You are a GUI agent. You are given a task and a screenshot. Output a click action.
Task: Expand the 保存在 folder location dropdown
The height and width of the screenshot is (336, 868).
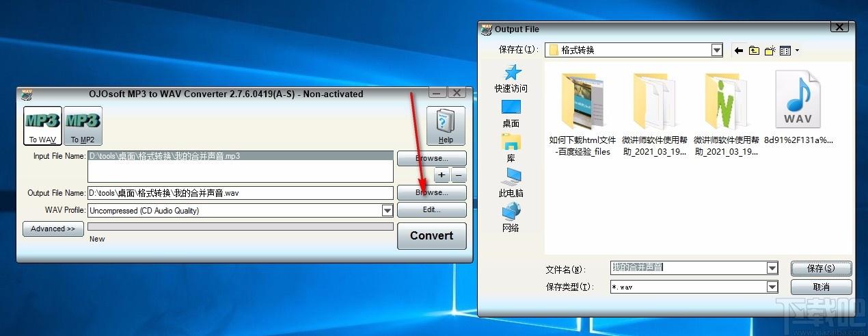click(716, 50)
